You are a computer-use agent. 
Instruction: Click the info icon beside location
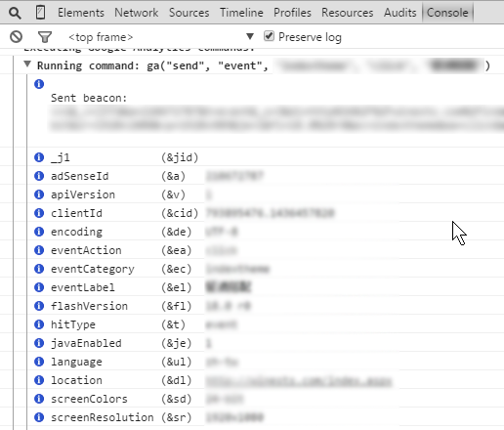pos(39,380)
